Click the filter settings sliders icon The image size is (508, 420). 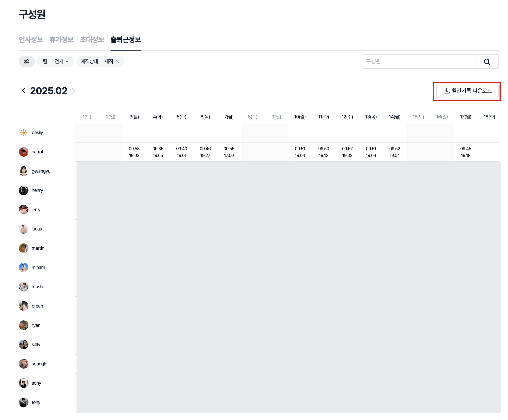[x=27, y=61]
